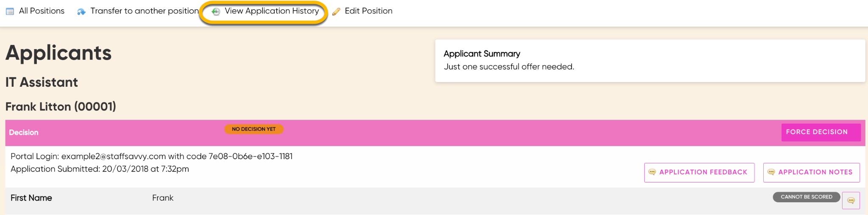Choose Edit Position in toolbar
This screenshot has height=215, width=868.
click(362, 11)
